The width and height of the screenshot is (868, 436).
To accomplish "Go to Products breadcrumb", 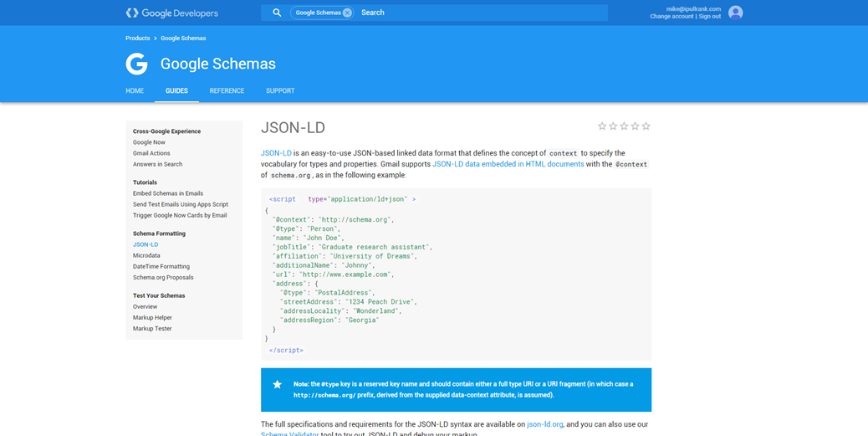I will [138, 38].
